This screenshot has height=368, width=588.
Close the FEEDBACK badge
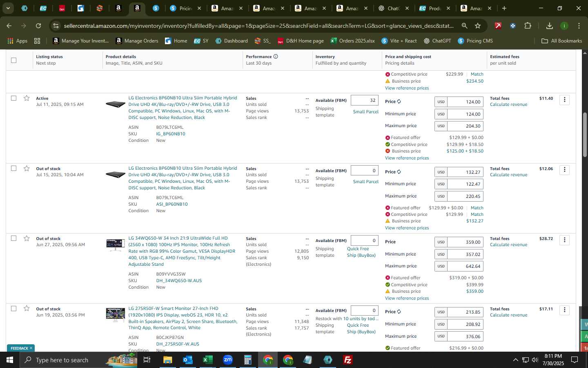pos(31,348)
